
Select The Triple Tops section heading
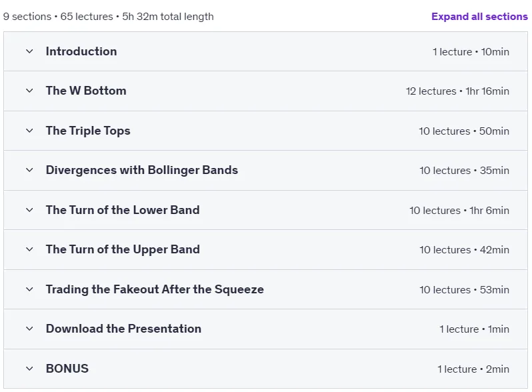(88, 131)
